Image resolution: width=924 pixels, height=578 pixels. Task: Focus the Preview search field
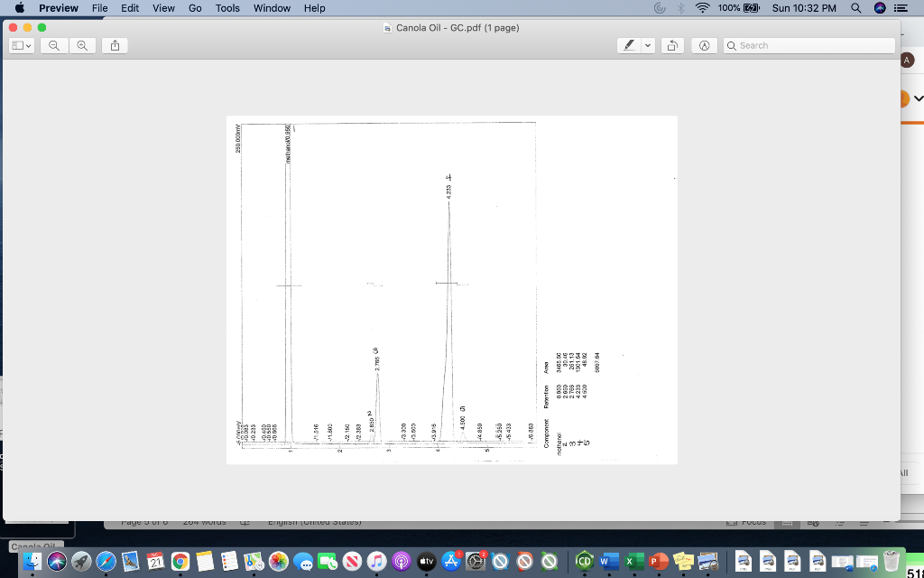809,45
